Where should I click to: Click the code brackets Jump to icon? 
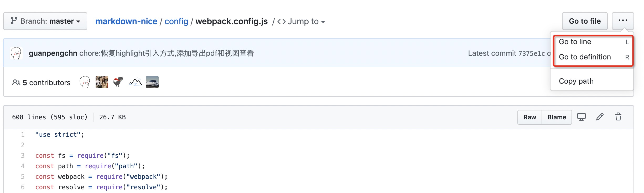click(282, 21)
